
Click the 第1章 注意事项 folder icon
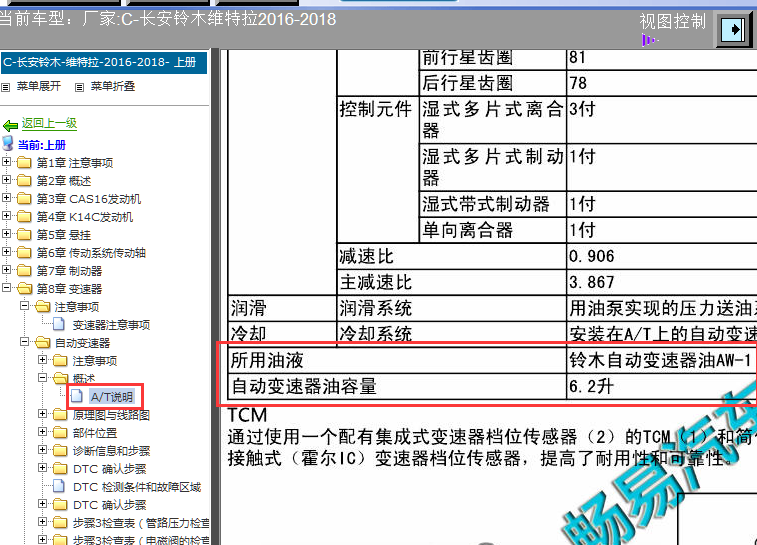(24, 162)
